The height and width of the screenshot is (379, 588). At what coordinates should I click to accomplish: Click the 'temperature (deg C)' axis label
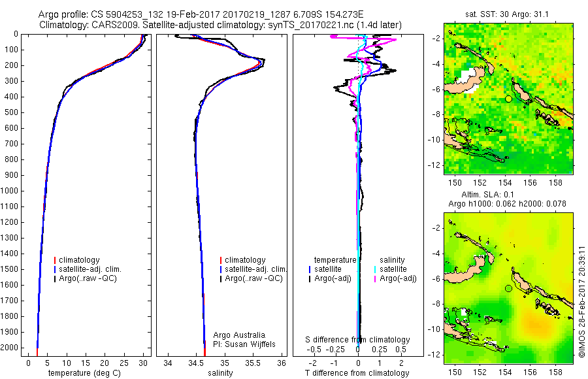(x=84, y=373)
